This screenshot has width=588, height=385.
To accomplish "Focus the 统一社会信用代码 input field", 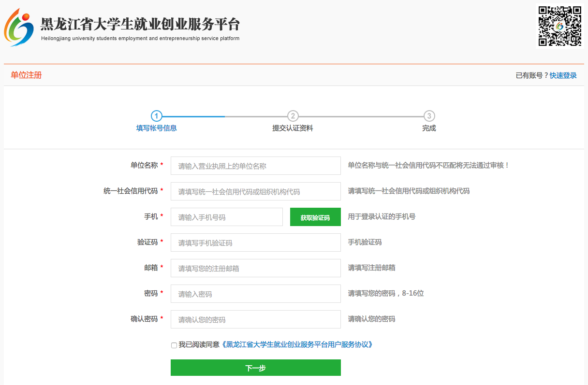I will (255, 191).
